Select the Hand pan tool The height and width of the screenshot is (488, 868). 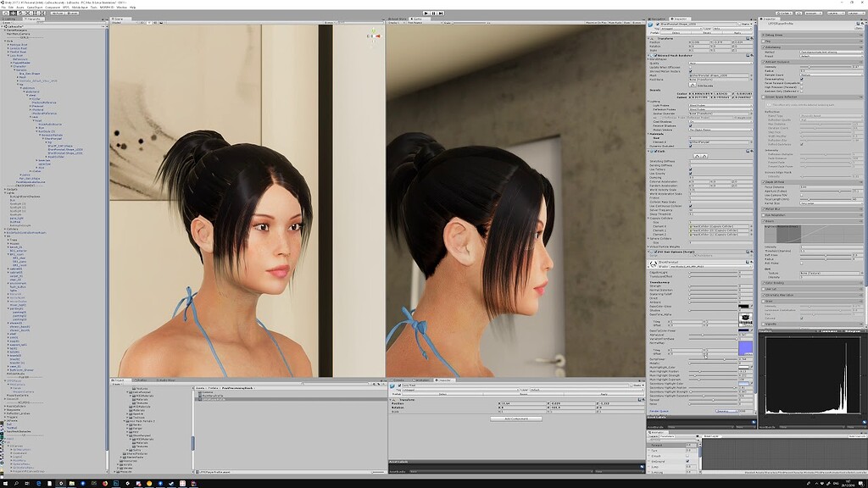[5, 14]
